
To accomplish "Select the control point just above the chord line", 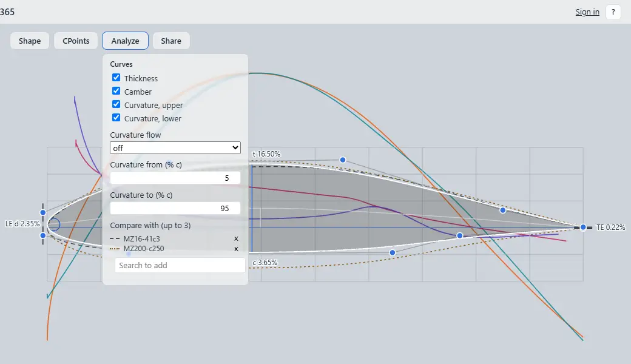I will (x=502, y=210).
